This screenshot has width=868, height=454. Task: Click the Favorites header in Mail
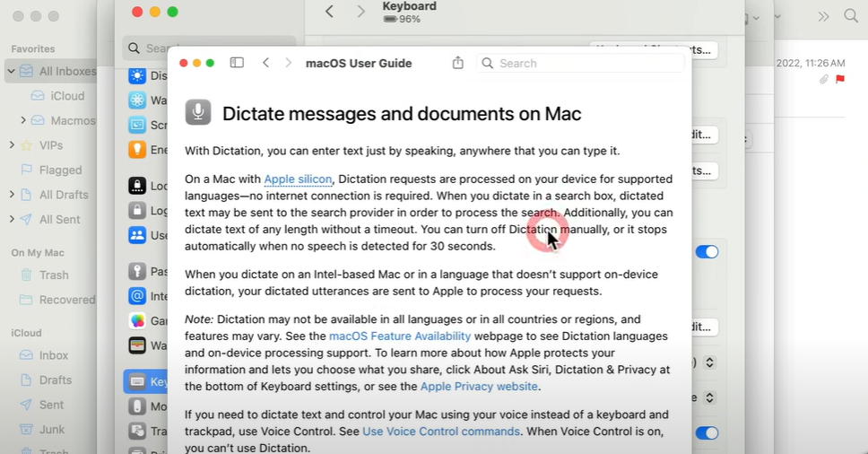click(x=33, y=48)
